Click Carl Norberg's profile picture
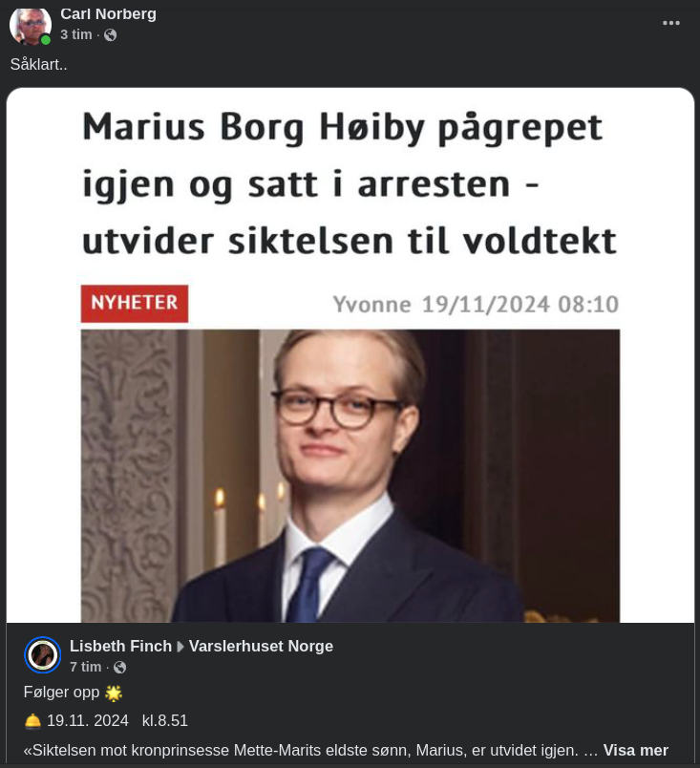700x768 pixels. pos(31,25)
